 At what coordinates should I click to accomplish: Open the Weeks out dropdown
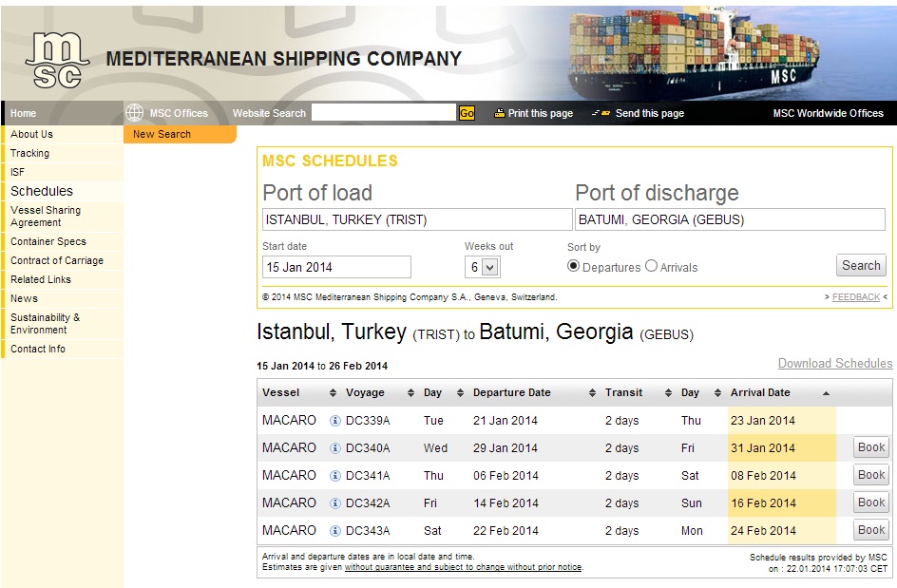pos(483,267)
